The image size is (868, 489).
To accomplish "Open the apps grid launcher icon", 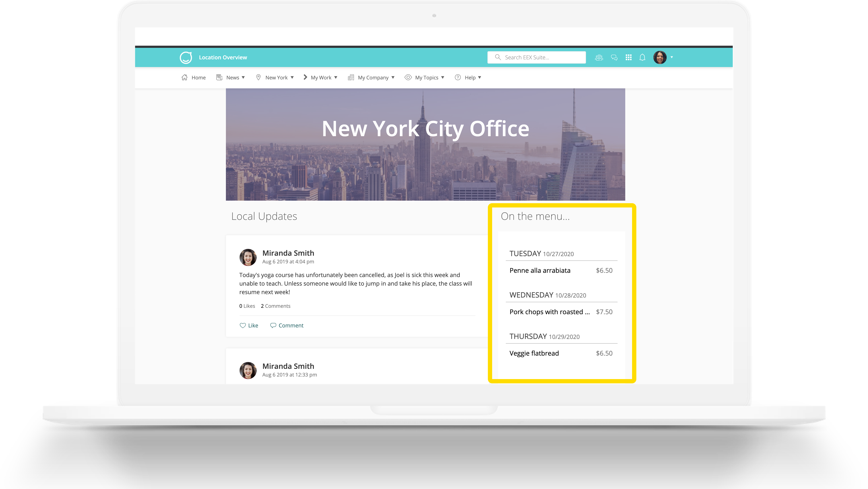I will (628, 57).
